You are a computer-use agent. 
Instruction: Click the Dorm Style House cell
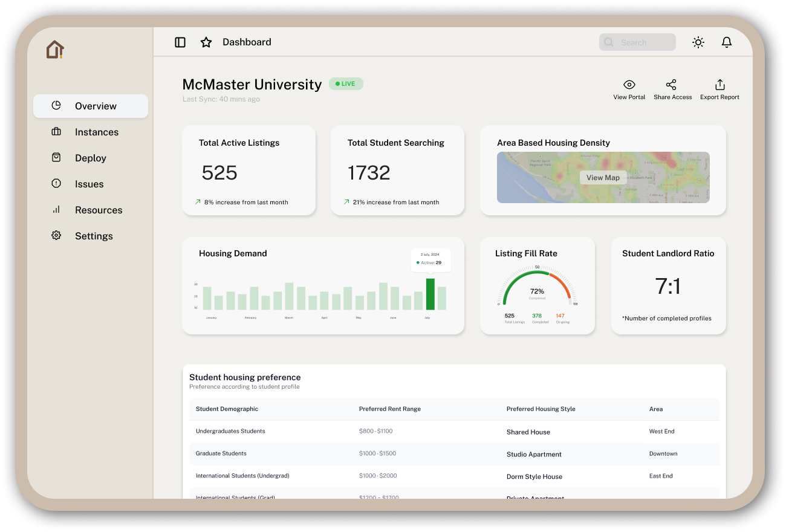[x=534, y=477]
